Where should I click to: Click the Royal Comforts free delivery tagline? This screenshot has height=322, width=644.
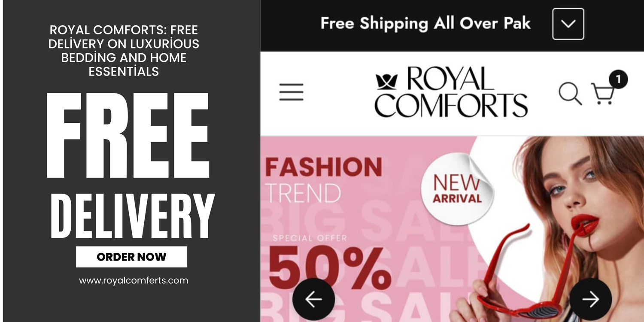[124, 50]
